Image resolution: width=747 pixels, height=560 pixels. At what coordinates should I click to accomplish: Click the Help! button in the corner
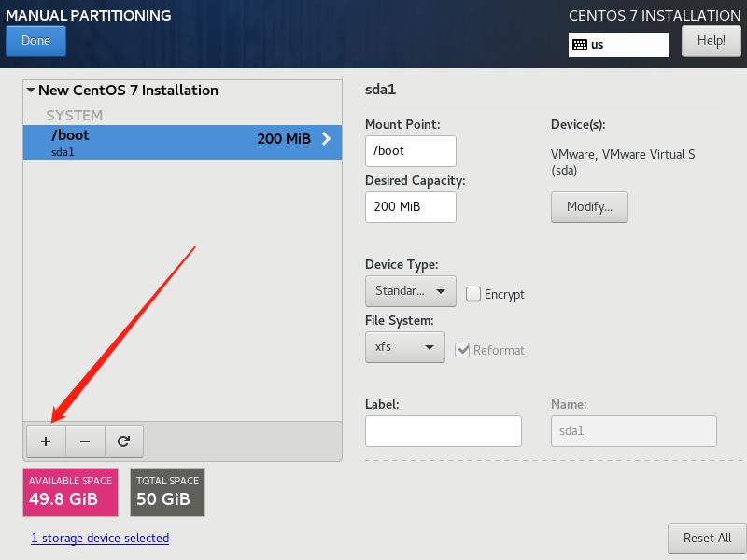coord(711,41)
